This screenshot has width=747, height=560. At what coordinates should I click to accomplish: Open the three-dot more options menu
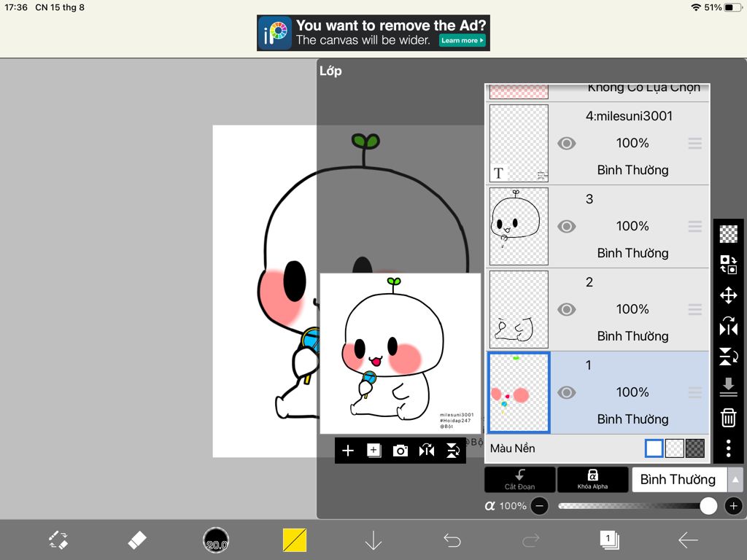tap(729, 448)
